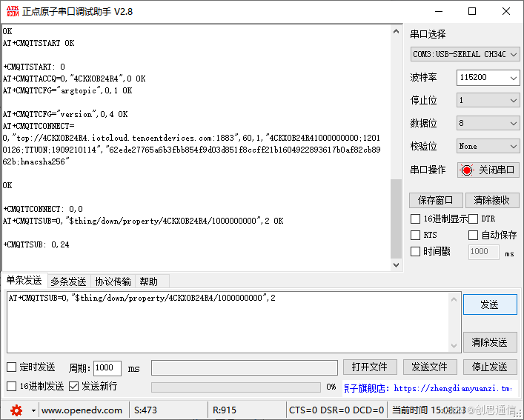Screen dimensions: 524x420
Task: Open the arrow menu beside the gear icon
Action: click(33, 410)
